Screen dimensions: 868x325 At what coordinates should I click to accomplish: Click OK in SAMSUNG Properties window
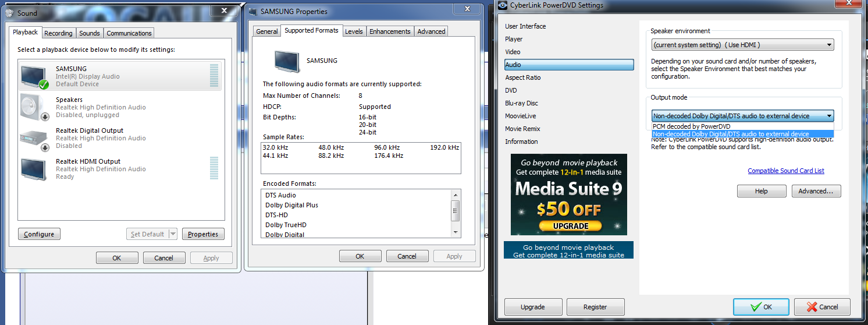click(360, 256)
